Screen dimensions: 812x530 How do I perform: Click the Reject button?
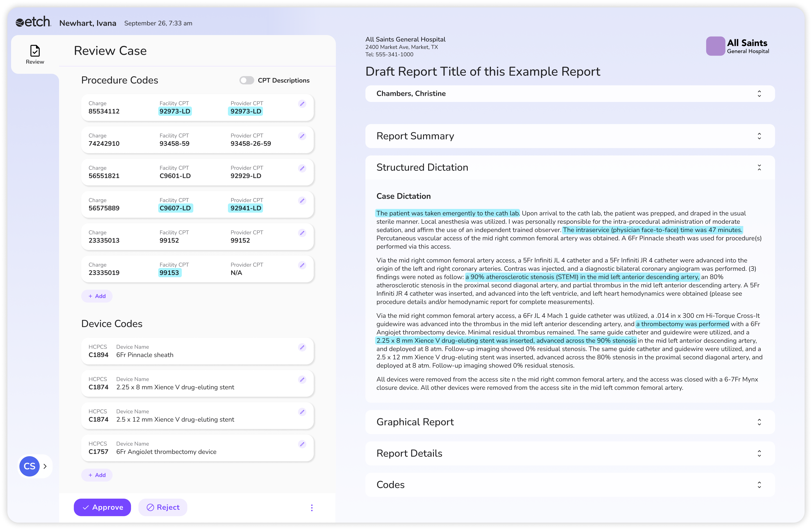tap(163, 507)
